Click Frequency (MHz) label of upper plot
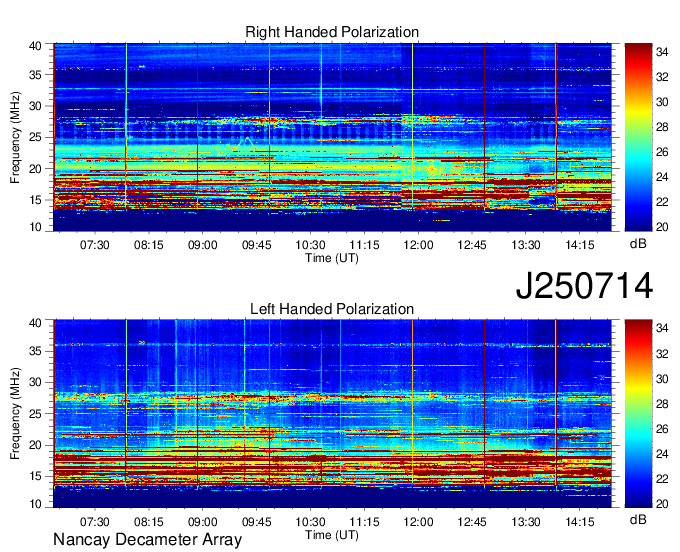This screenshot has height=552, width=680. 15,137
